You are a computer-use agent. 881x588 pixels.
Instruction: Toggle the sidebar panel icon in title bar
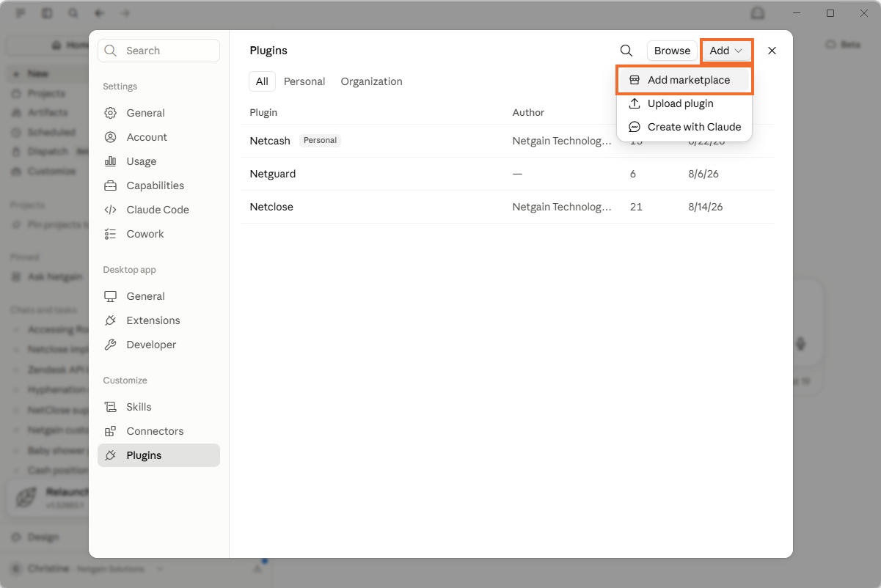coord(47,13)
